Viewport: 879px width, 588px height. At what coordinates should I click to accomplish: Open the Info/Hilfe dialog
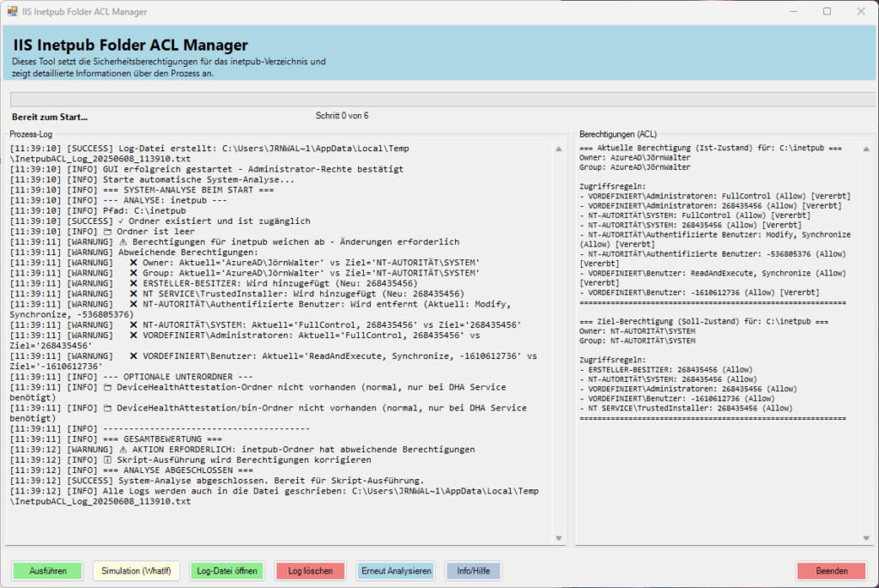click(473, 570)
